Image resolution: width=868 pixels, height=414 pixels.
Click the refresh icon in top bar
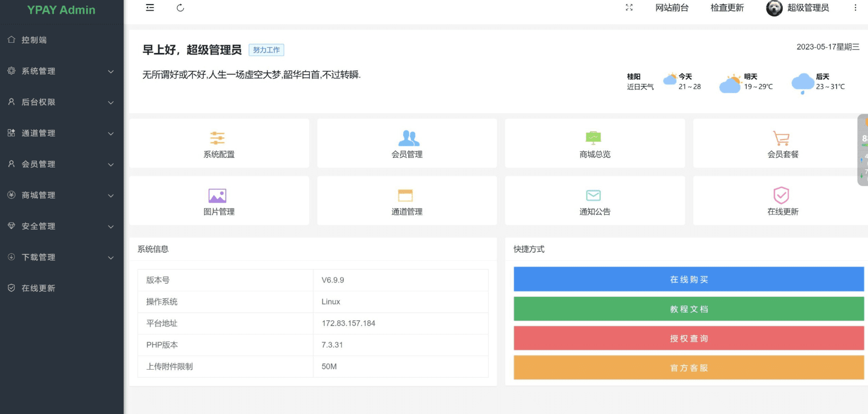click(x=180, y=8)
